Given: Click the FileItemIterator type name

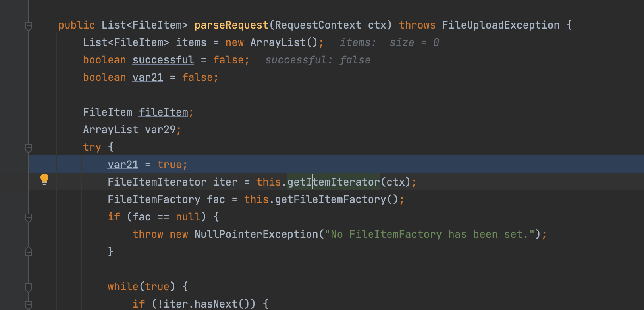Looking at the screenshot, I should 157,182.
